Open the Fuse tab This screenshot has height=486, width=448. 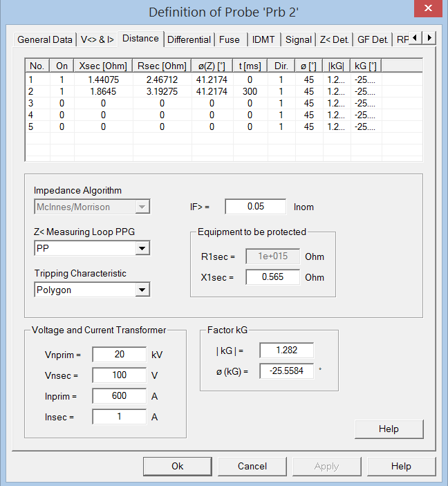coord(230,39)
